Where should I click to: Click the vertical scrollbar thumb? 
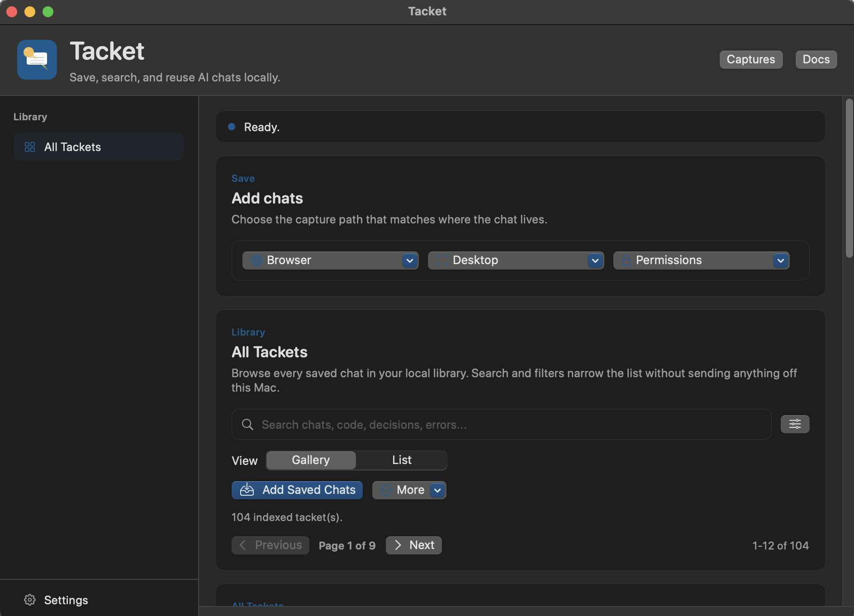click(x=849, y=178)
